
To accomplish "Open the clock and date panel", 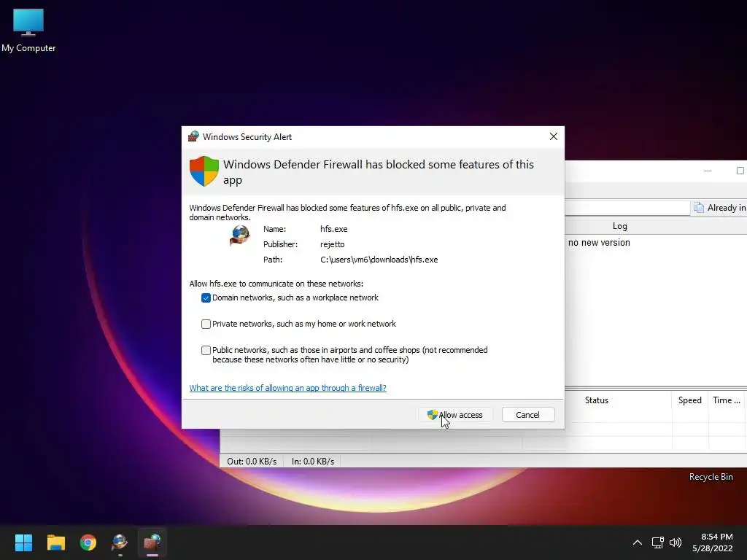I will coord(713,542).
